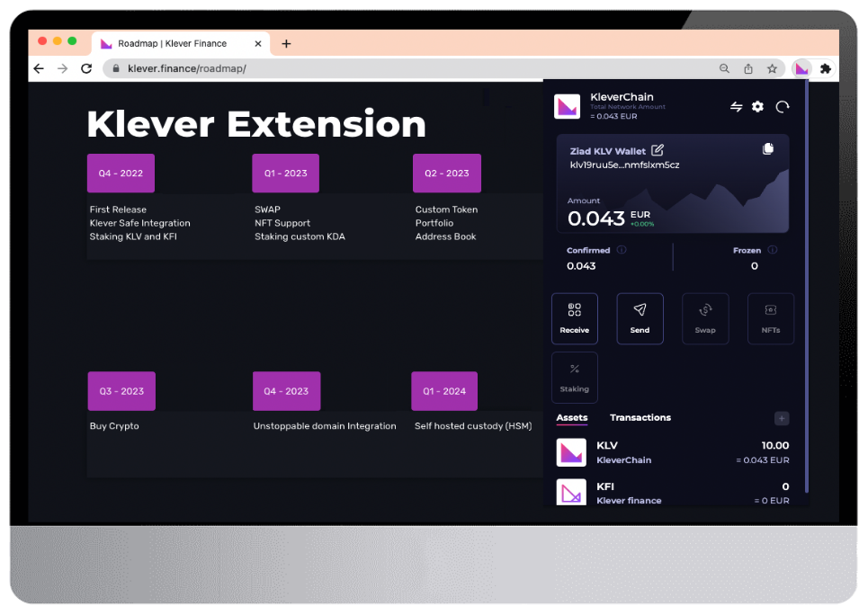Click the 'NFT Support' roadmap item

(282, 223)
